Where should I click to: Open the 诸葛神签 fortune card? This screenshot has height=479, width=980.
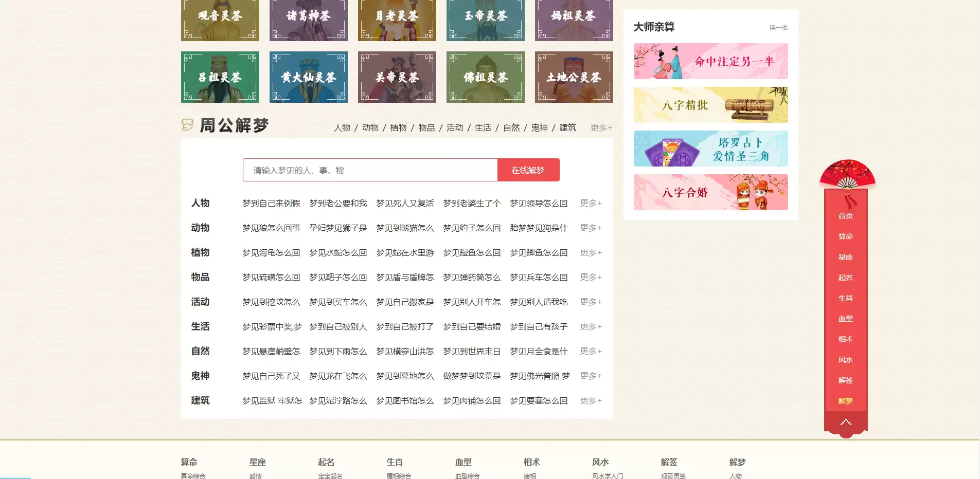pyautogui.click(x=309, y=20)
